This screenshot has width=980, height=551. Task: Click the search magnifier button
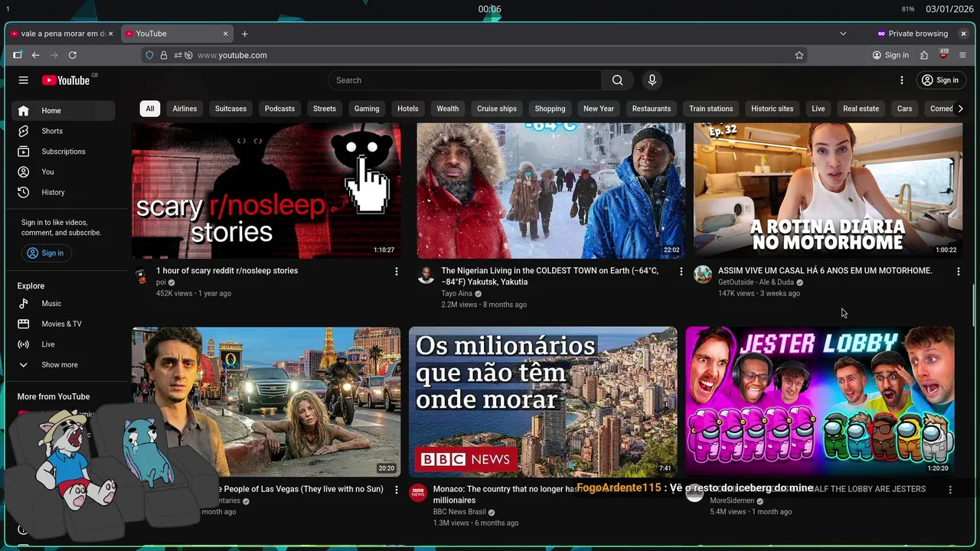(617, 80)
